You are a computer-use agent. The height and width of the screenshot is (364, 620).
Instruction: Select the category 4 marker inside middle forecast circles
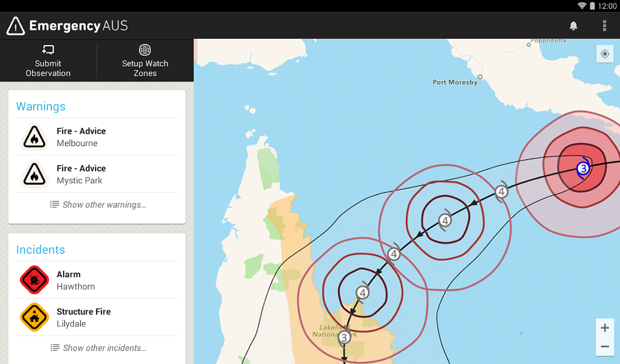coord(445,221)
